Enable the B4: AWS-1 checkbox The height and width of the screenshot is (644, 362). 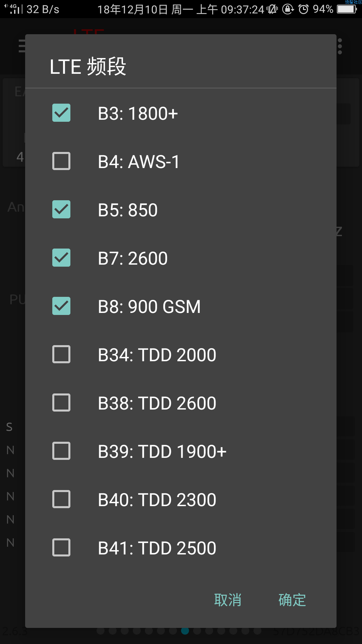tap(61, 161)
